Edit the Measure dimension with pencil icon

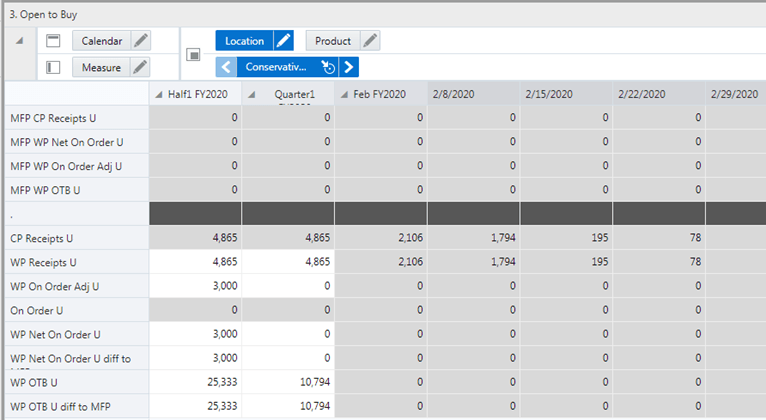click(140, 67)
